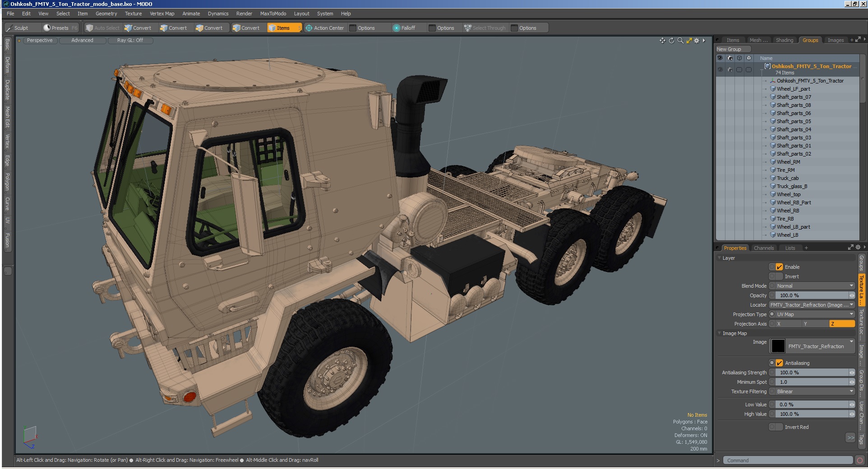The width and height of the screenshot is (868, 469).
Task: Toggle the Options checkbox after Action Center
Action: click(x=353, y=28)
